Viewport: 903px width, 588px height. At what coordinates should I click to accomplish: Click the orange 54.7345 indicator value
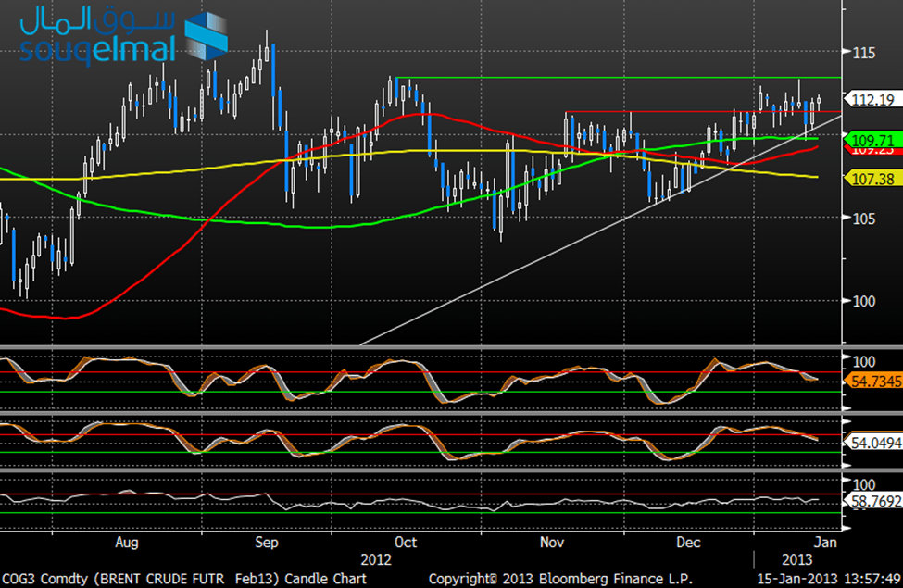(873, 381)
